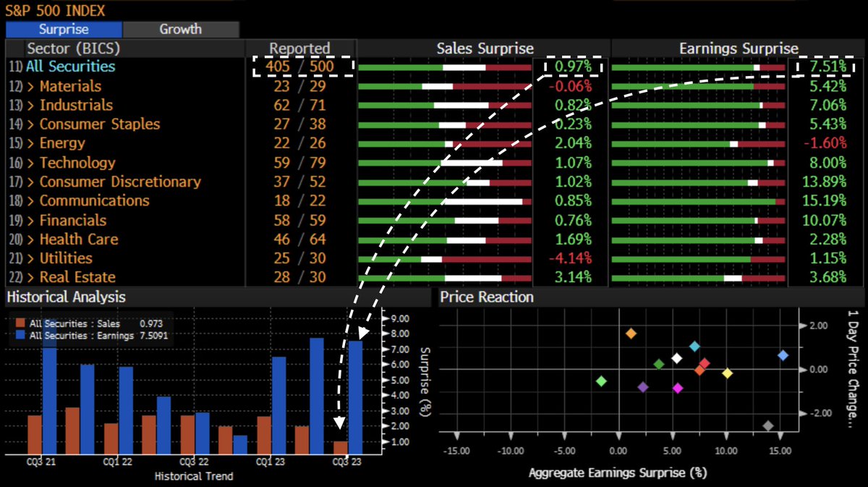The image size is (868, 487).
Task: Click the white diamond scatter marker
Action: (x=677, y=358)
